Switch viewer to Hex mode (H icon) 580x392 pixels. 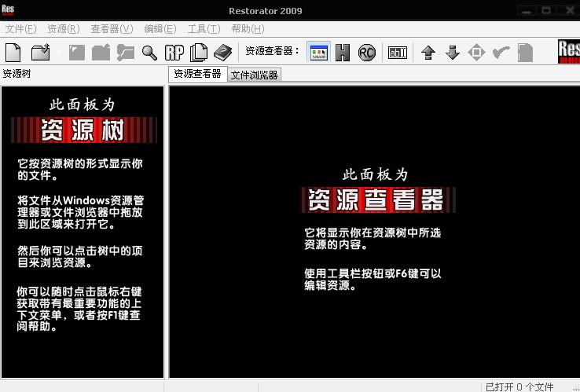point(343,52)
